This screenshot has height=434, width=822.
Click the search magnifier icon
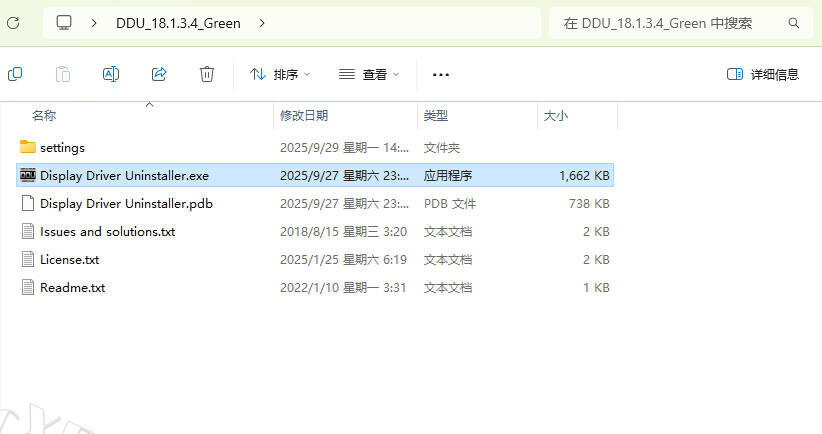click(x=794, y=23)
